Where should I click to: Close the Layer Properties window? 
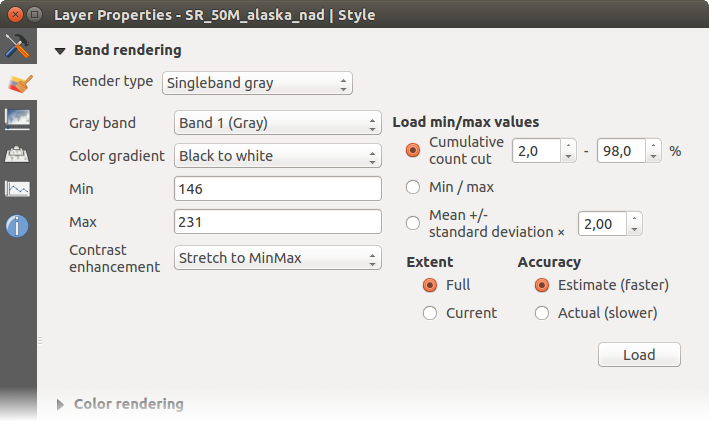13,14
